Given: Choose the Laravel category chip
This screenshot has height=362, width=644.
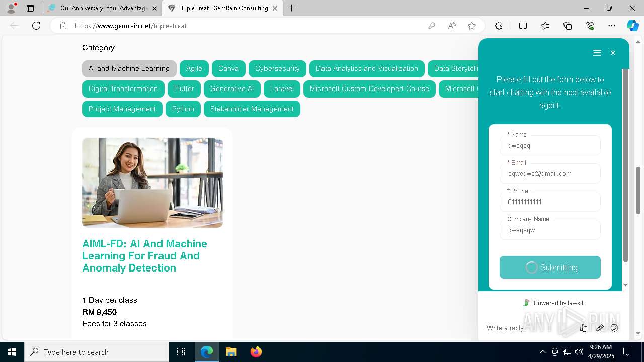Looking at the screenshot, I should click(x=282, y=89).
